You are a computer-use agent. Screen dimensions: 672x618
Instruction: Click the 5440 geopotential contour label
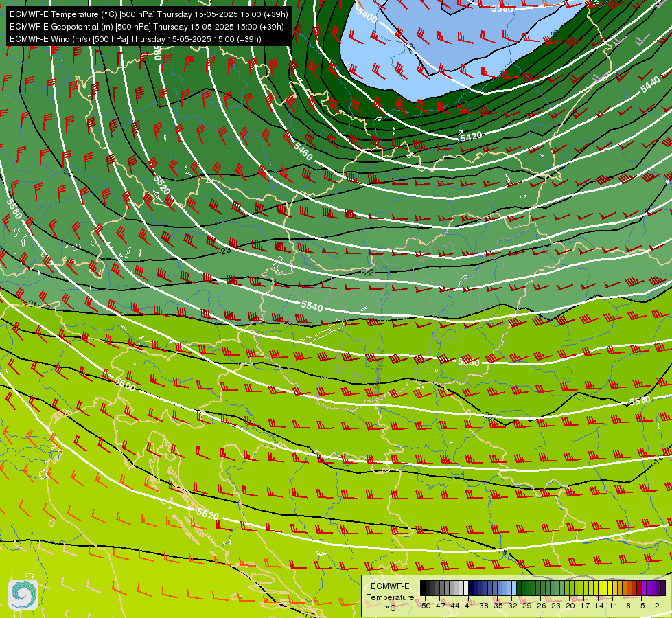click(650, 85)
